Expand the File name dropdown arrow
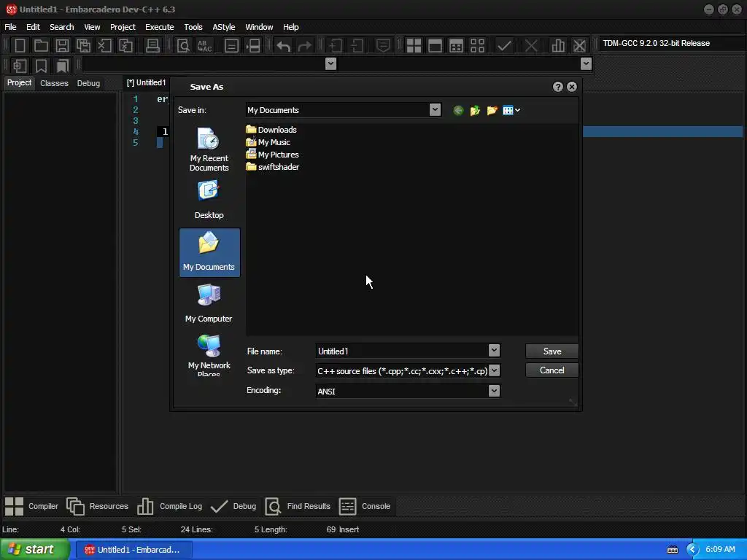This screenshot has width=747, height=560. click(494, 351)
